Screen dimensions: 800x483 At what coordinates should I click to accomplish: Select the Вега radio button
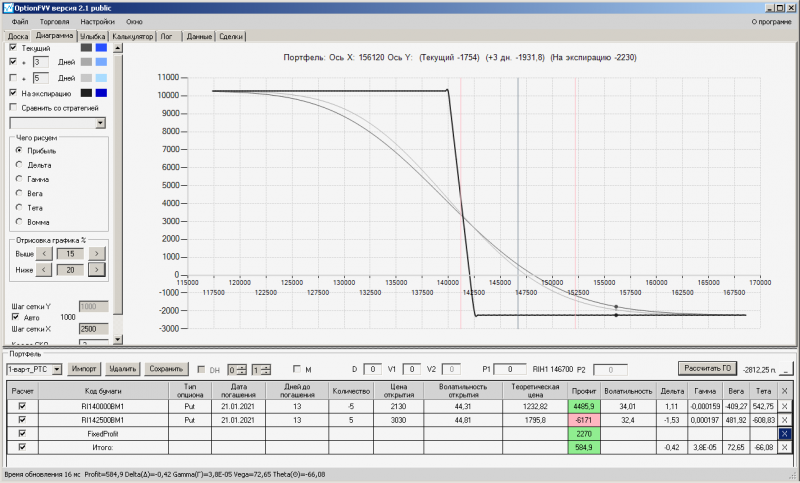[x=19, y=193]
